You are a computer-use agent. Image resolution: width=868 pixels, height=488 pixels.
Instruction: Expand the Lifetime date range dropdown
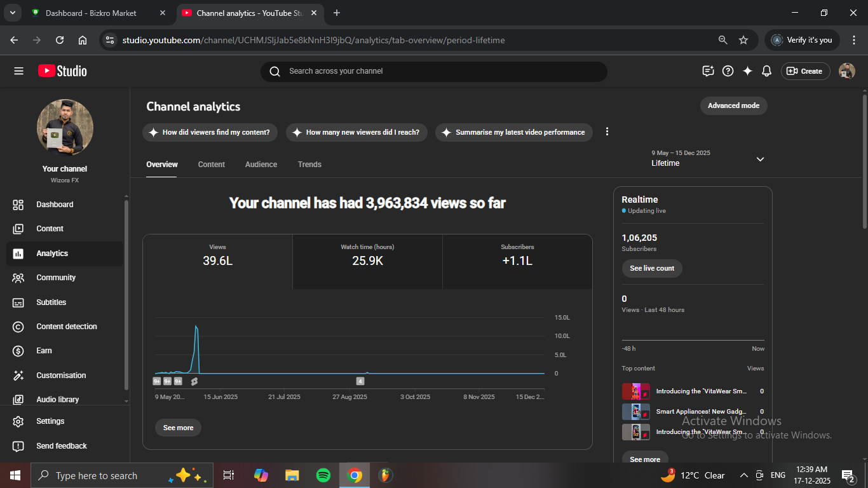coord(760,159)
